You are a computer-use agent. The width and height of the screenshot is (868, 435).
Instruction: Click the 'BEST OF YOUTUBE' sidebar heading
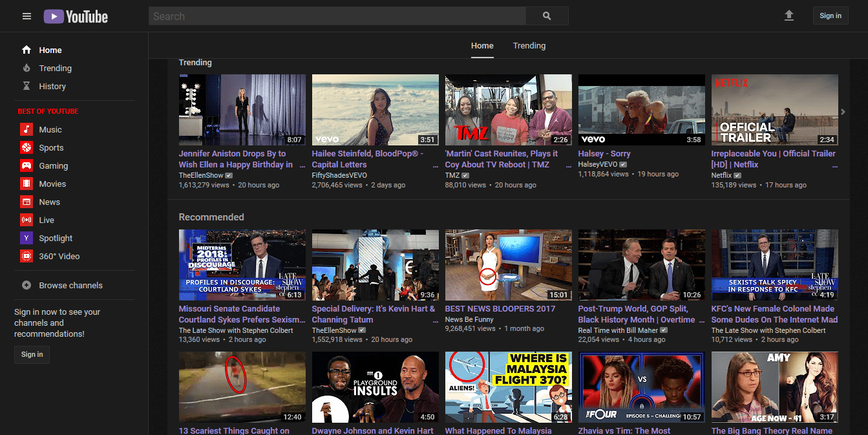click(x=48, y=111)
